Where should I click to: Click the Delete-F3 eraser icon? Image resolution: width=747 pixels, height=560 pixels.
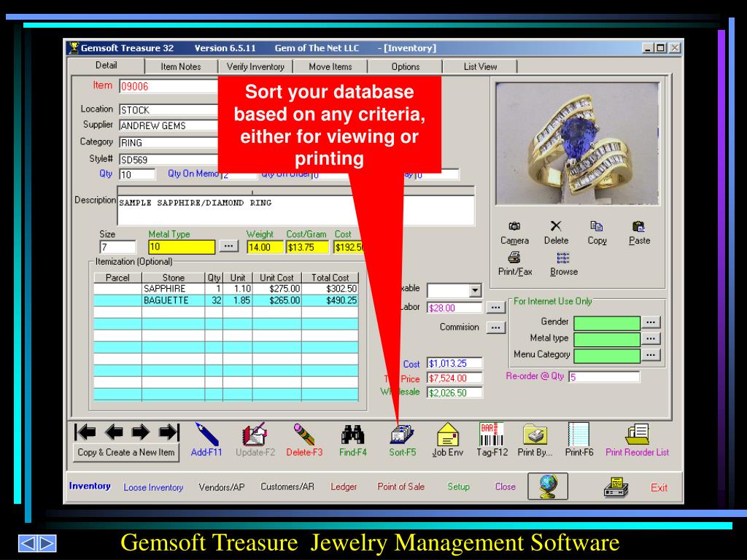click(x=304, y=434)
